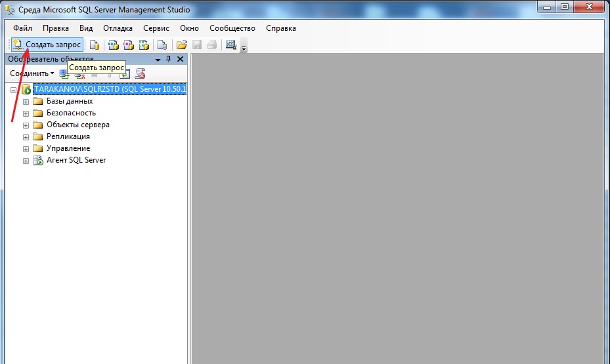The height and width of the screenshot is (364, 610).
Task: Select Репликация tree item
Action: 68,136
